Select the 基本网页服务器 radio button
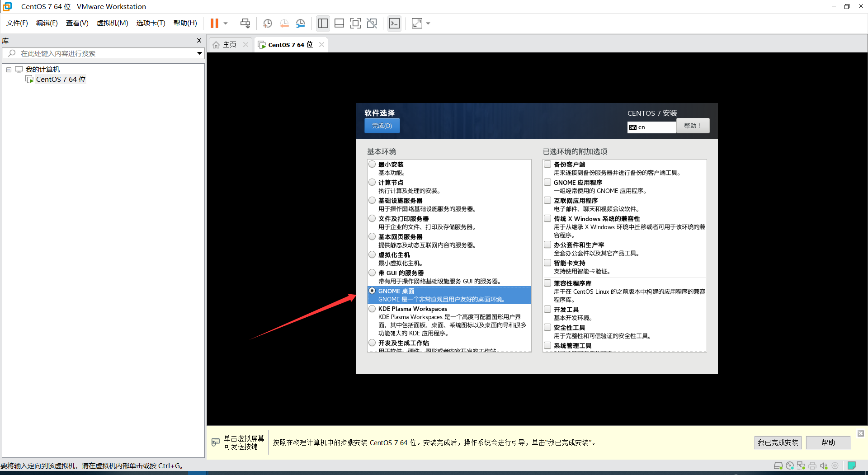Image resolution: width=868 pixels, height=475 pixels. pos(372,236)
